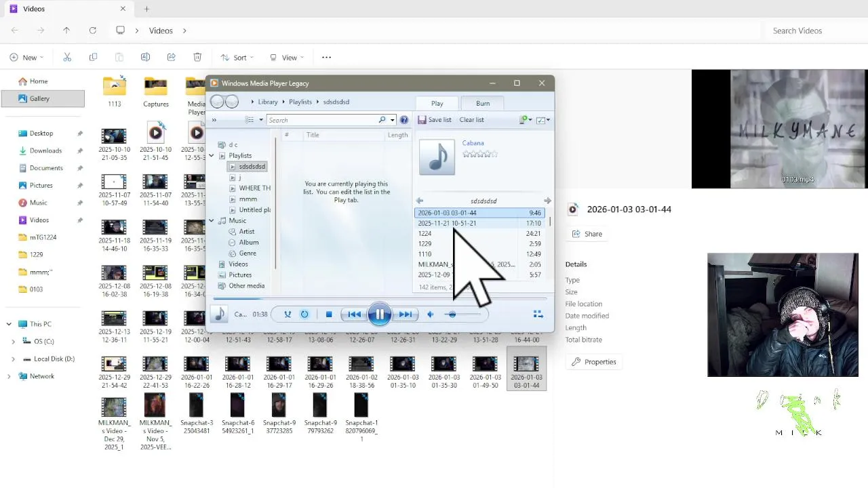Click the Rename icon in Explorer toolbar
This screenshot has width=868, height=488.
point(145,58)
